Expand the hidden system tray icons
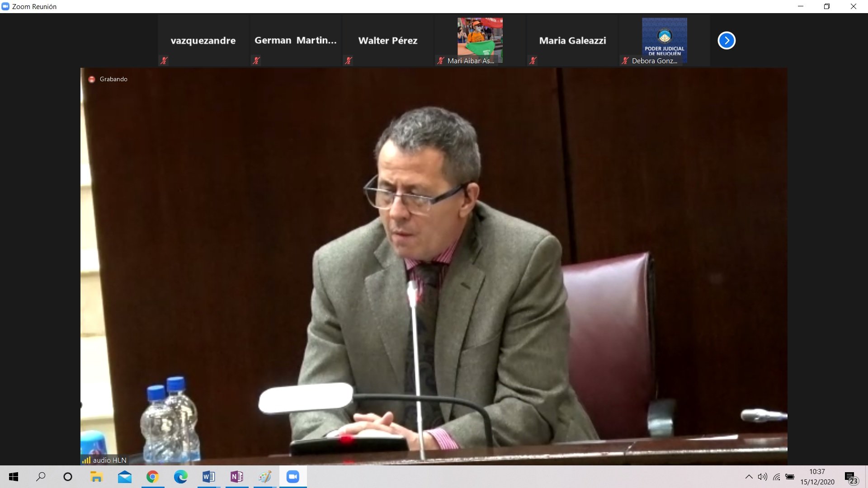868x488 pixels. [749, 477]
